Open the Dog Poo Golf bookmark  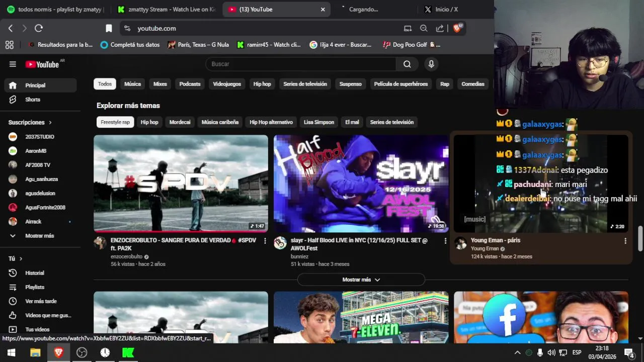pyautogui.click(x=412, y=45)
